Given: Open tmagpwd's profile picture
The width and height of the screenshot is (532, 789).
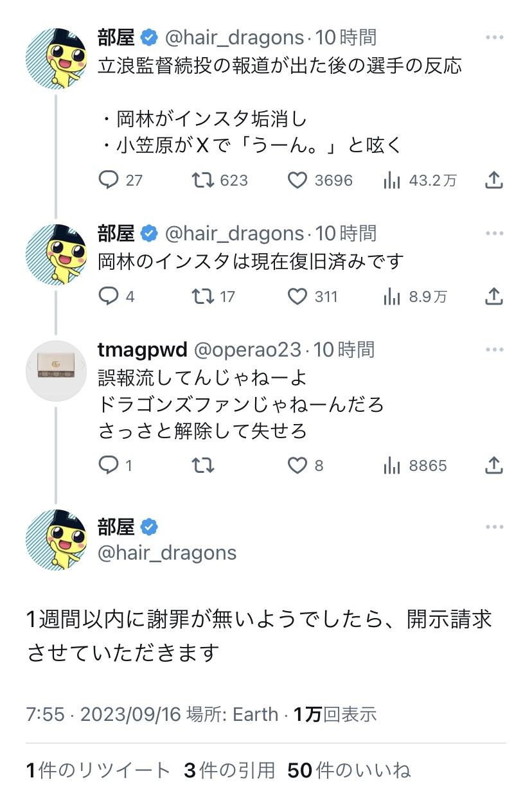Looking at the screenshot, I should [56, 371].
